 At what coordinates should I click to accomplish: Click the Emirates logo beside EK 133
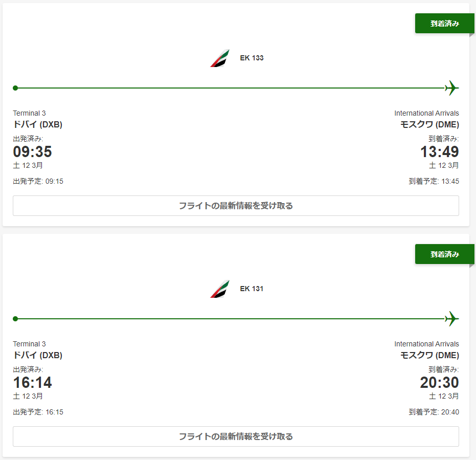pyautogui.click(x=220, y=58)
